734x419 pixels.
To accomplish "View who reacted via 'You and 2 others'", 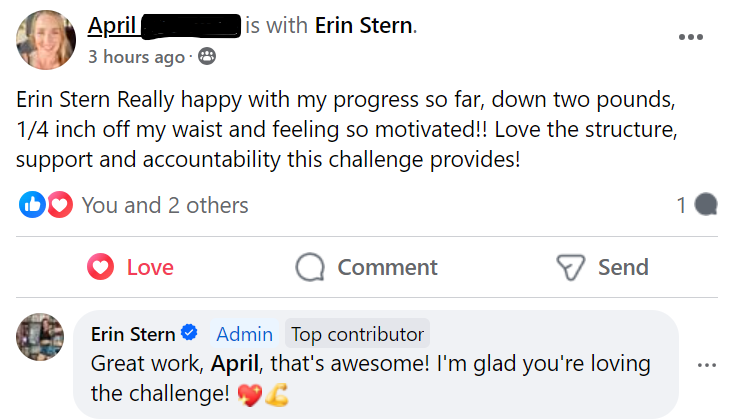I will pos(165,205).
